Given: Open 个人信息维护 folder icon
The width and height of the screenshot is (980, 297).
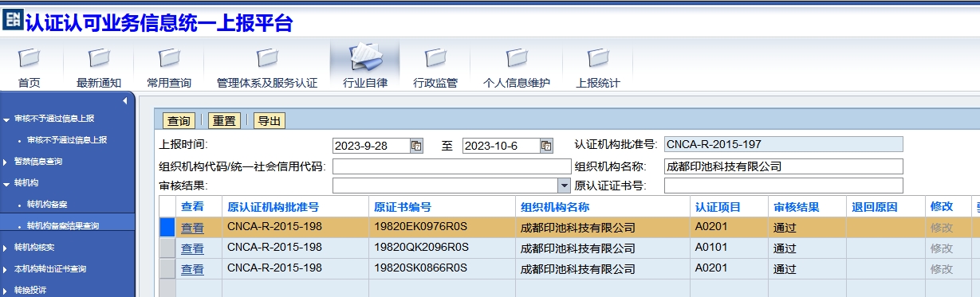Looking at the screenshot, I should (x=517, y=58).
